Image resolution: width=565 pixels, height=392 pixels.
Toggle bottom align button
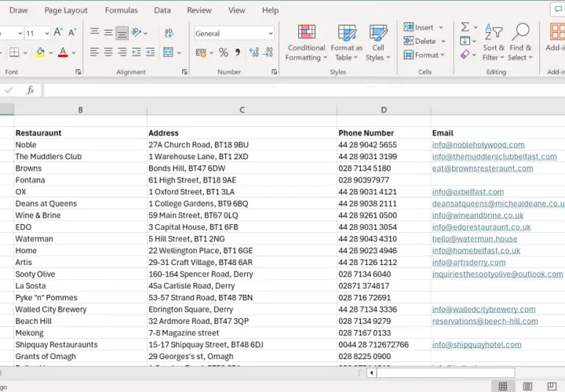122,34
